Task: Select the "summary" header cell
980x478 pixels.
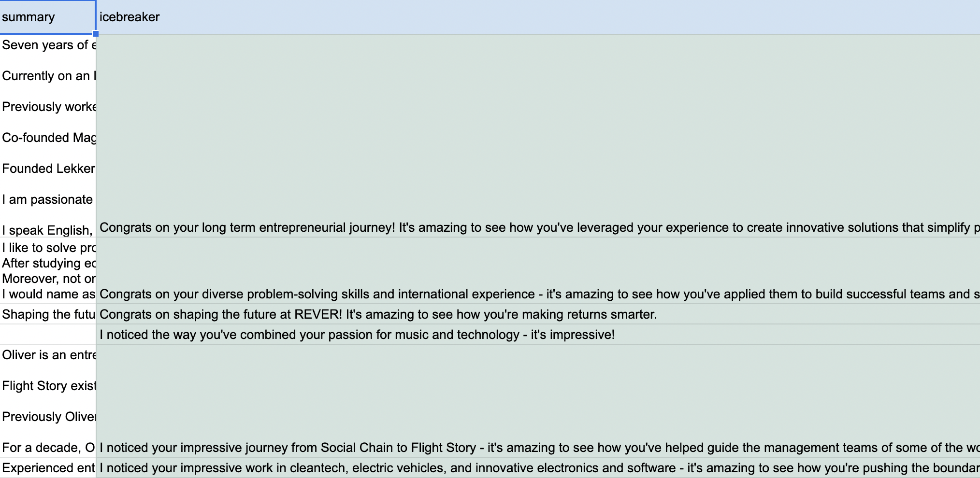Action: point(47,17)
